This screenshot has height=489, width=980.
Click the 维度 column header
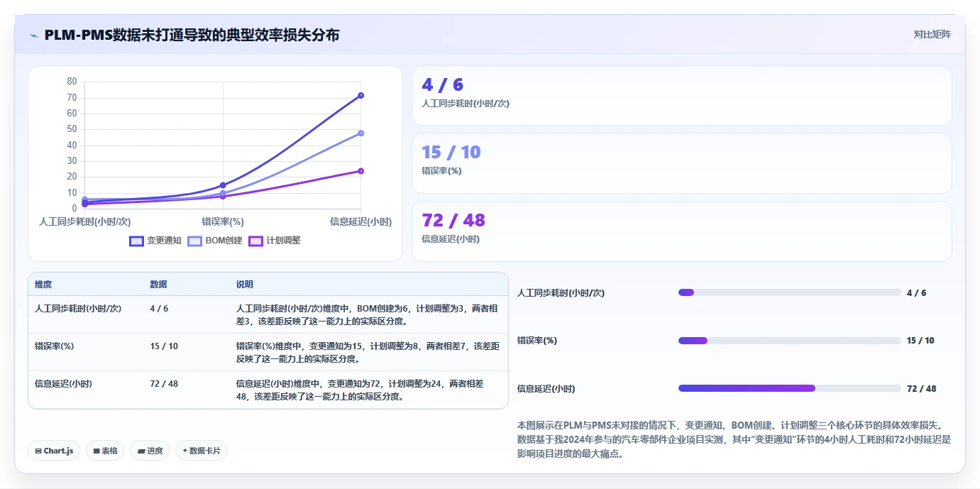pos(43,285)
